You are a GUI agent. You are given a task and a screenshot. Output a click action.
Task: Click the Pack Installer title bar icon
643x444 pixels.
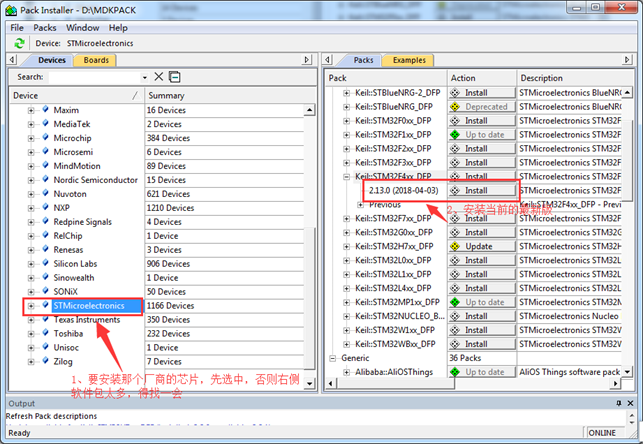click(x=10, y=10)
